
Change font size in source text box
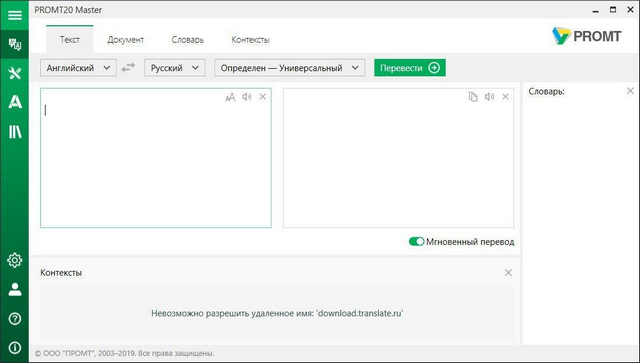point(230,97)
